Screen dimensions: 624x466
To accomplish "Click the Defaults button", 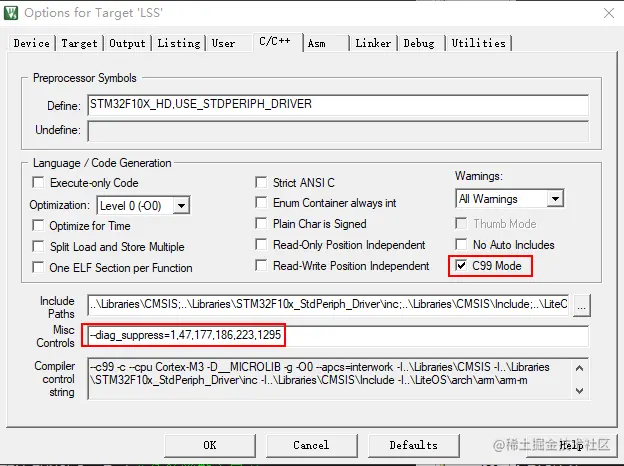I will point(413,445).
